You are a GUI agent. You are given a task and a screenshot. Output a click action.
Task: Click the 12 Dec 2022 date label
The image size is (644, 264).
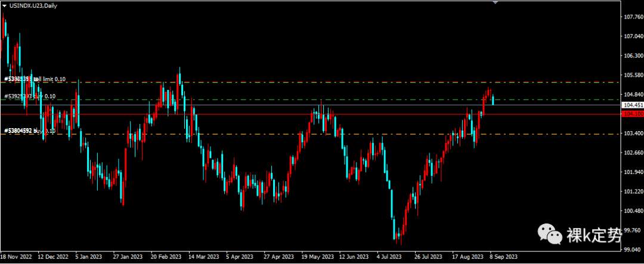click(x=54, y=257)
